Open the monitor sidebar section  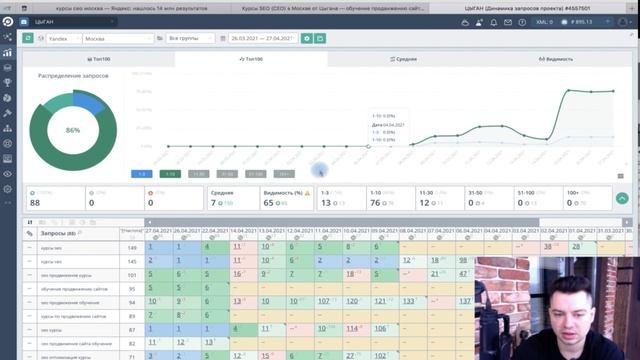pyautogui.click(x=8, y=158)
